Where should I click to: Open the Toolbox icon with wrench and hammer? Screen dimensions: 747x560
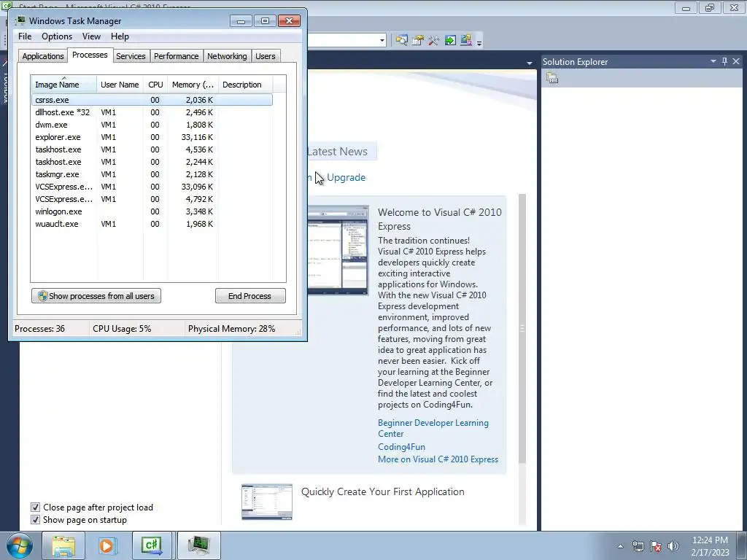(x=433, y=40)
